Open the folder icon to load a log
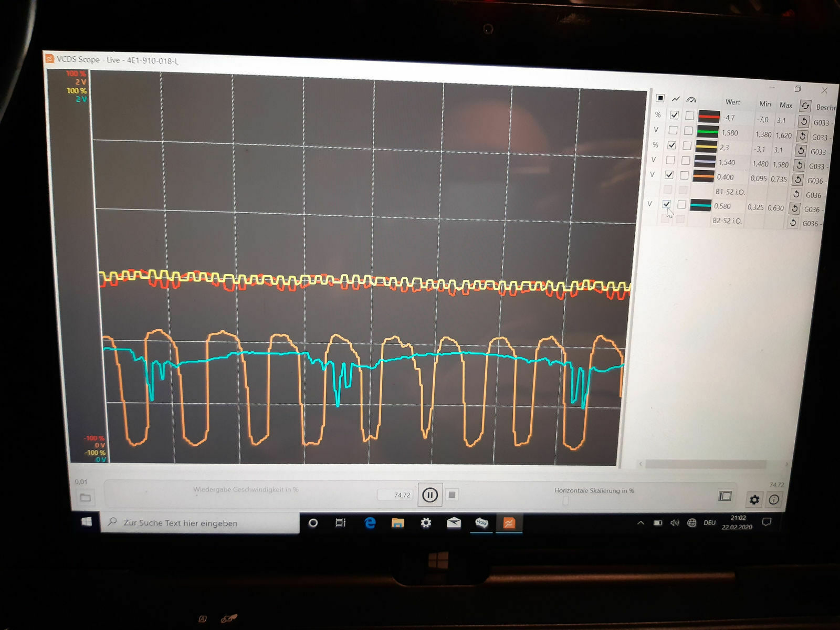Image resolution: width=840 pixels, height=630 pixels. (86, 497)
